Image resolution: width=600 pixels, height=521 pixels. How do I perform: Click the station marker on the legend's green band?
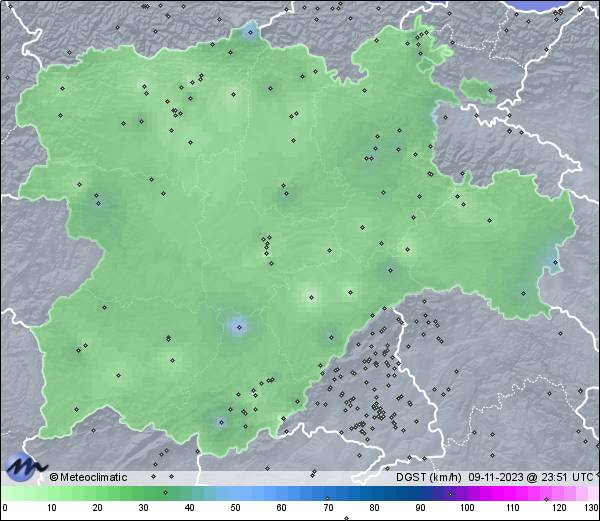click(165, 492)
